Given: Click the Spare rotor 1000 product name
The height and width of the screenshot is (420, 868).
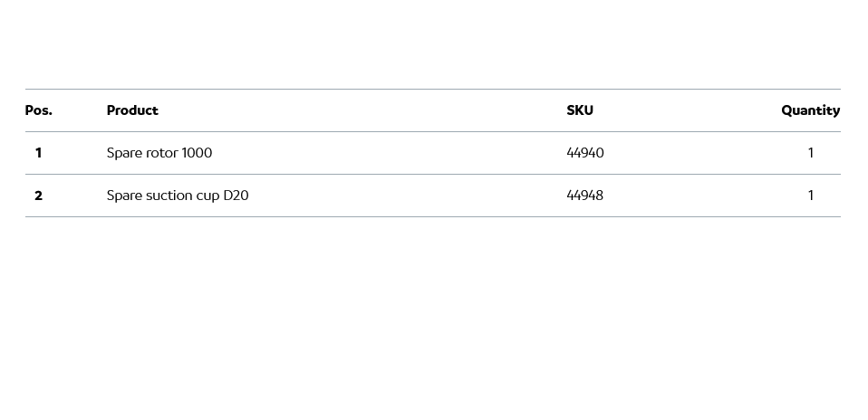Looking at the screenshot, I should click(x=159, y=153).
